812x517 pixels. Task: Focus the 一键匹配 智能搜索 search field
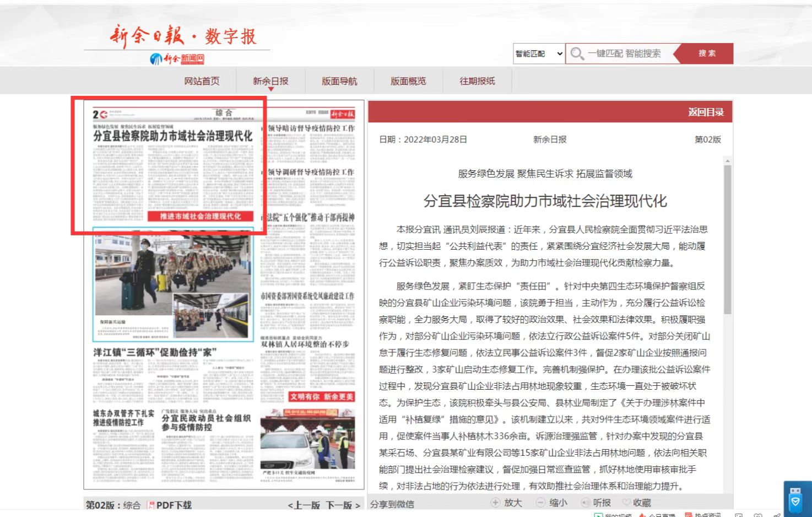(624, 53)
